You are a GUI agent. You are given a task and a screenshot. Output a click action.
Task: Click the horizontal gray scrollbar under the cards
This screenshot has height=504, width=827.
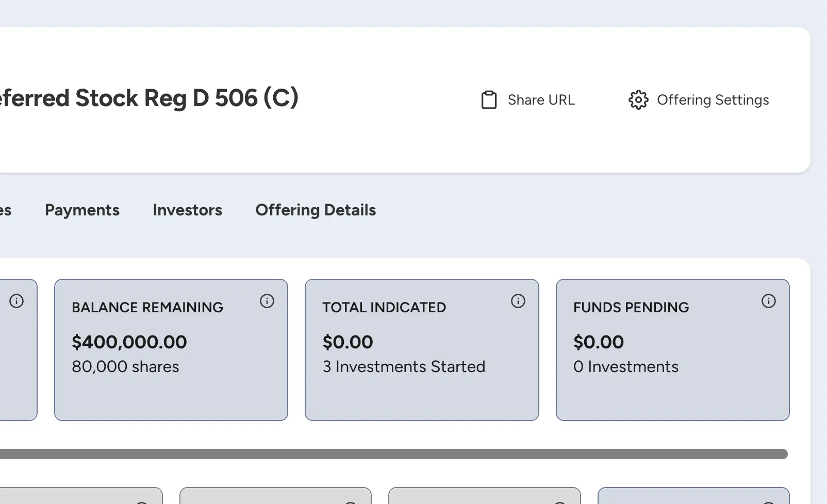pos(394,454)
